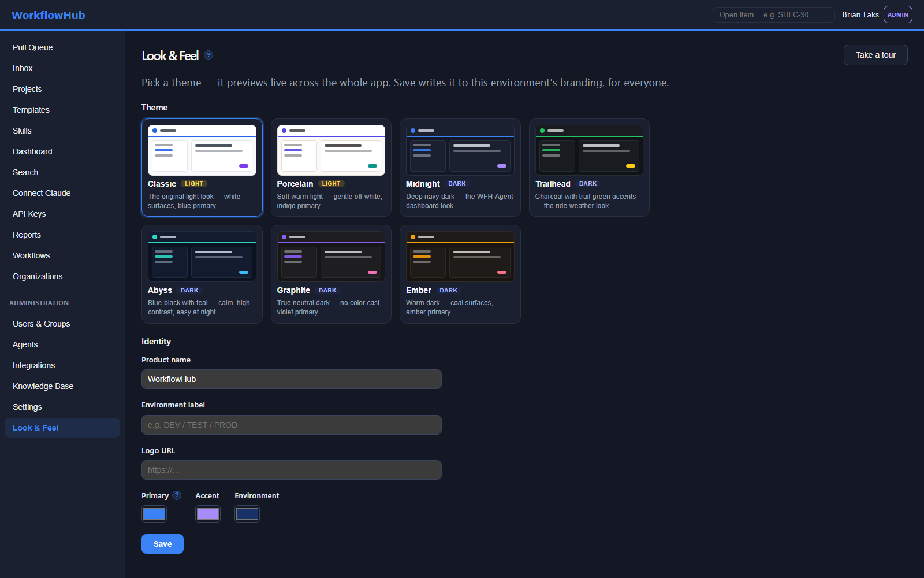
Task: Apply the Midnight dark theme
Action: click(460, 168)
